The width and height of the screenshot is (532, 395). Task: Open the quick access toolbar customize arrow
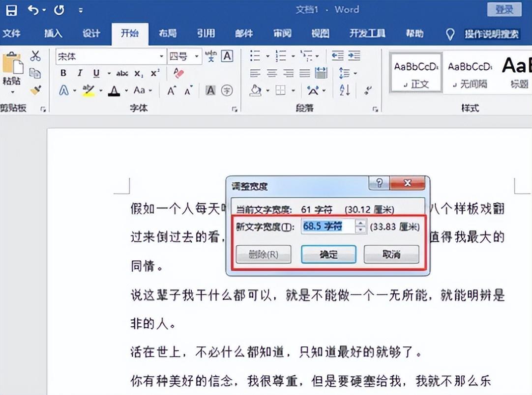tap(81, 10)
